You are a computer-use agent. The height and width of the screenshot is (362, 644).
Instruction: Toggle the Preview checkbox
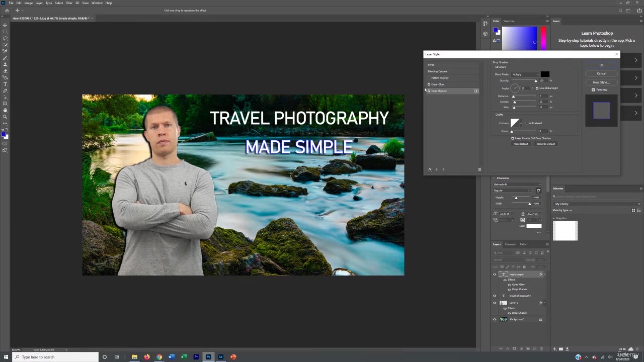[593, 89]
